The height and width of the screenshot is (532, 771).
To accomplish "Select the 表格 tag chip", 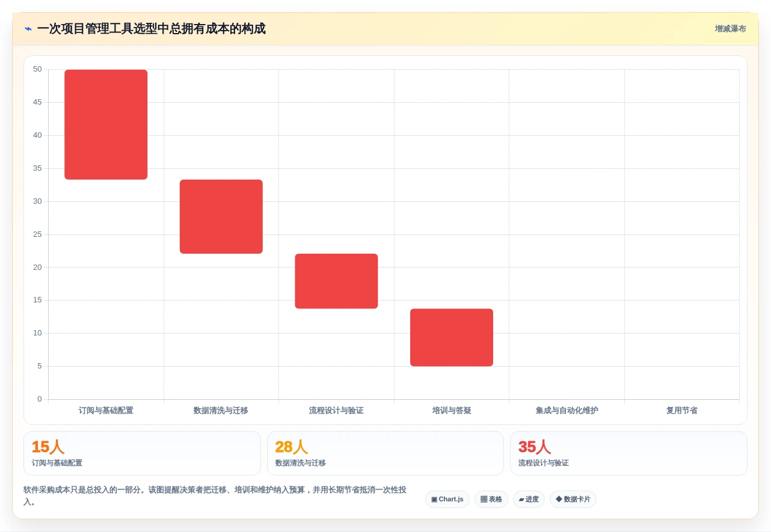I will pyautogui.click(x=491, y=500).
